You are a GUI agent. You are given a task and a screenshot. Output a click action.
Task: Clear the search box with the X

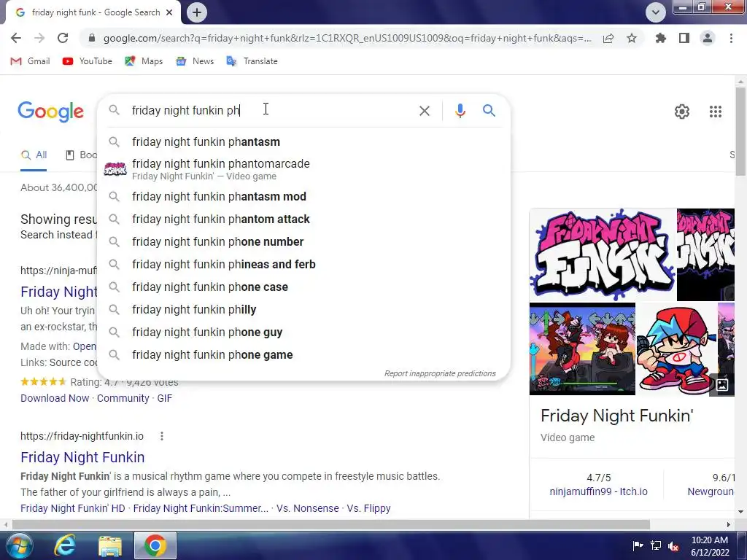point(425,111)
